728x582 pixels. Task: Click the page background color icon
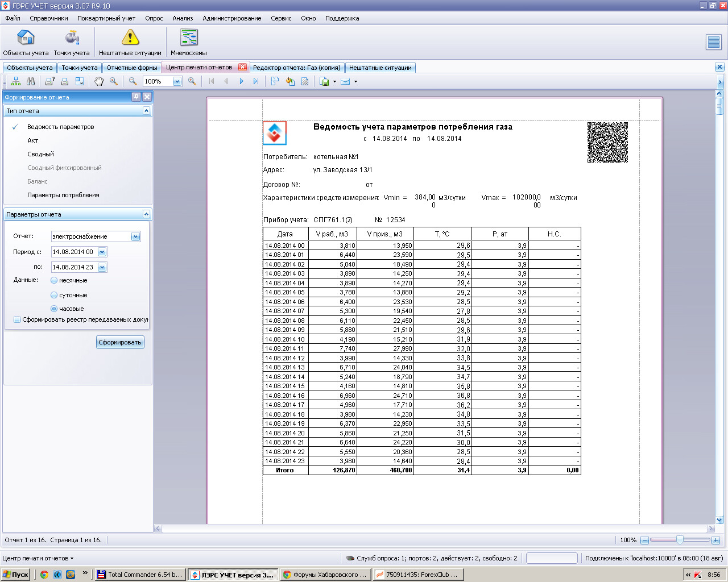coord(290,81)
